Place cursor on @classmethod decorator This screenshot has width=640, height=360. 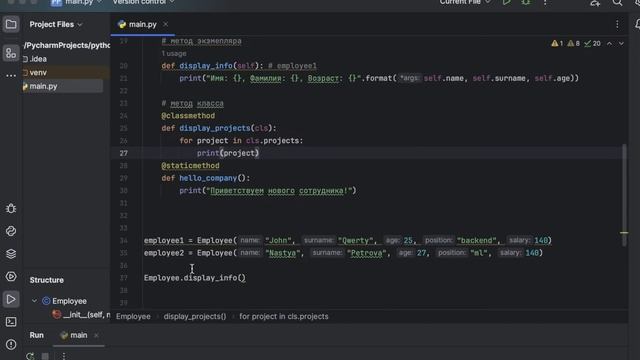click(188, 116)
